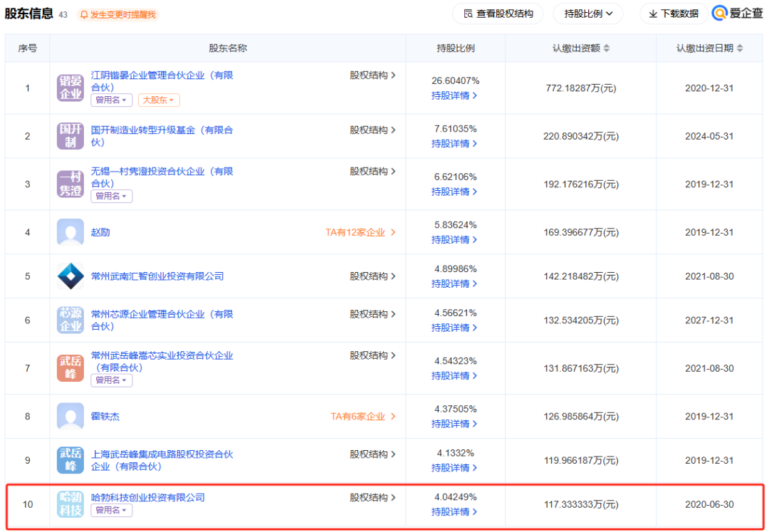The image size is (769, 532).
Task: Open 霍轶杰 shareholder profile link
Action: coord(105,417)
